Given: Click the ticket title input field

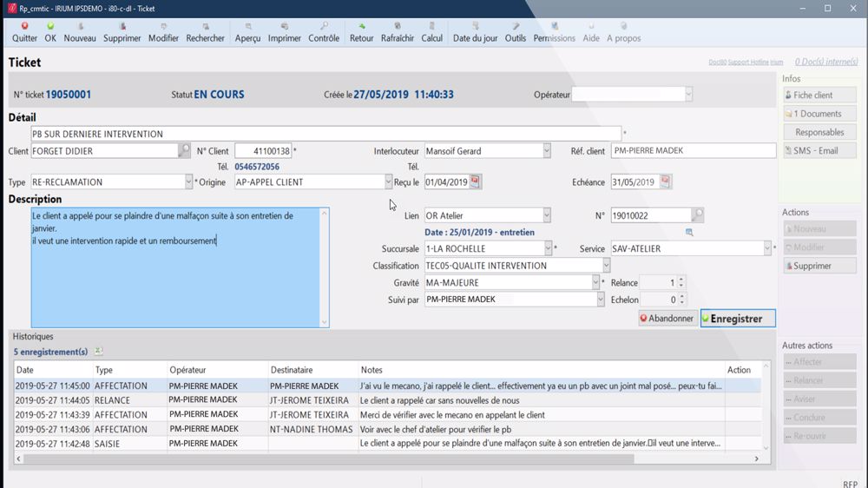Looking at the screenshot, I should pos(325,134).
